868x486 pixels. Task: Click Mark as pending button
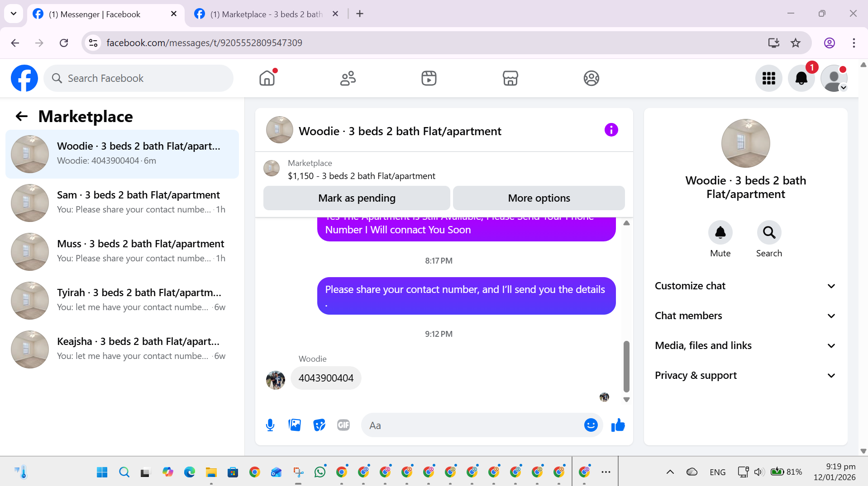point(357,198)
